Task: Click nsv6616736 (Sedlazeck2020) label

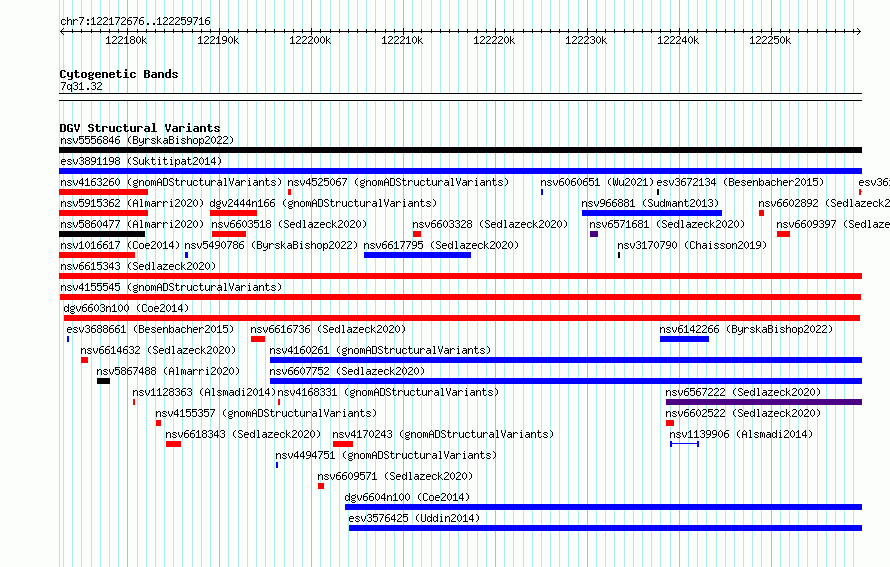Action: coord(328,329)
